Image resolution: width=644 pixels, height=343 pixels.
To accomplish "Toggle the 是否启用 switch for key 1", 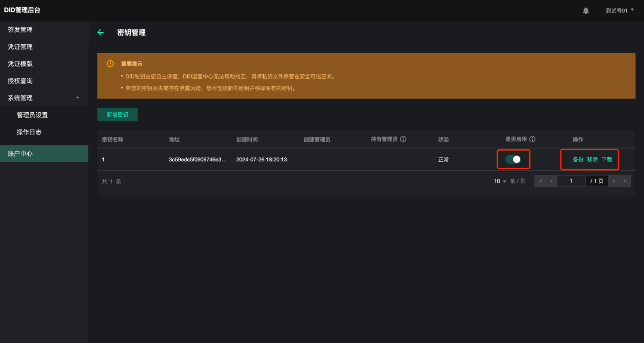I will 513,160.
